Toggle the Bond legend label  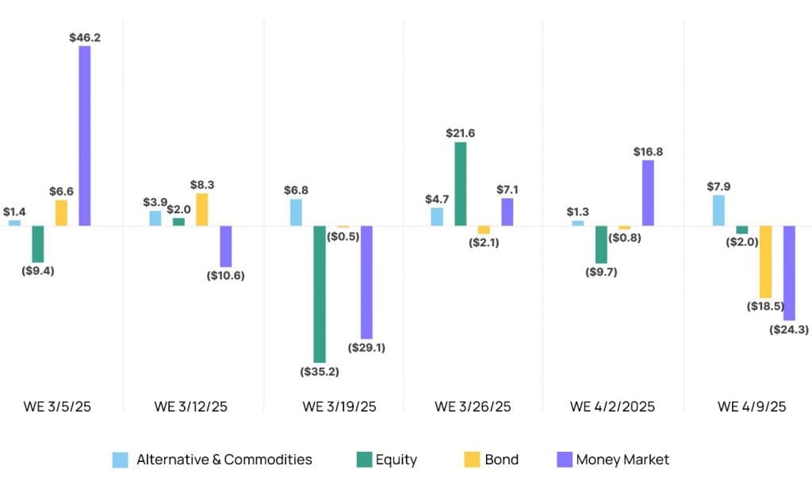pyautogui.click(x=502, y=460)
